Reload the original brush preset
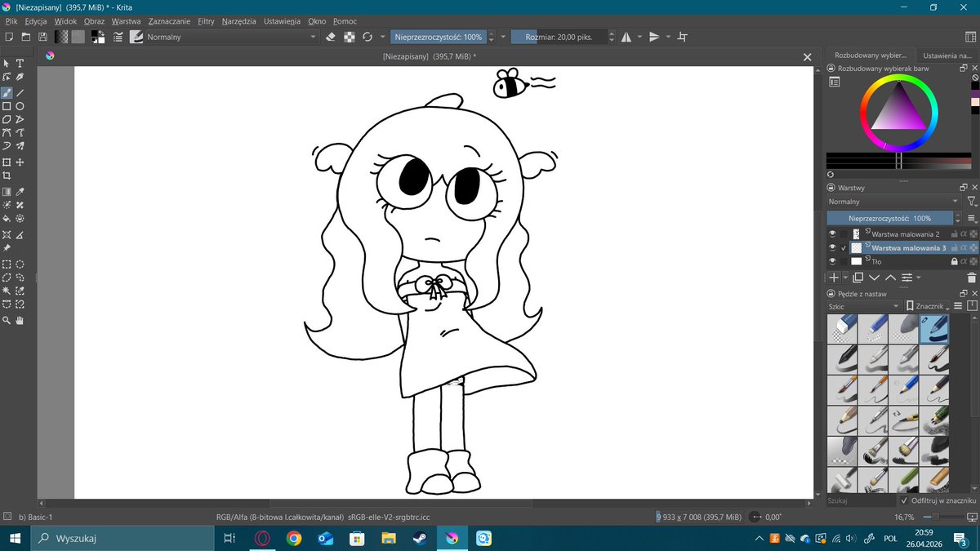The width and height of the screenshot is (980, 551). tap(367, 37)
